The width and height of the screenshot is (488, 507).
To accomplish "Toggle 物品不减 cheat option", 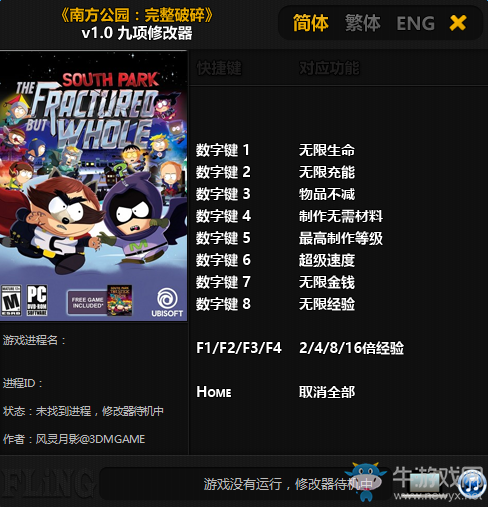I will pos(327,194).
